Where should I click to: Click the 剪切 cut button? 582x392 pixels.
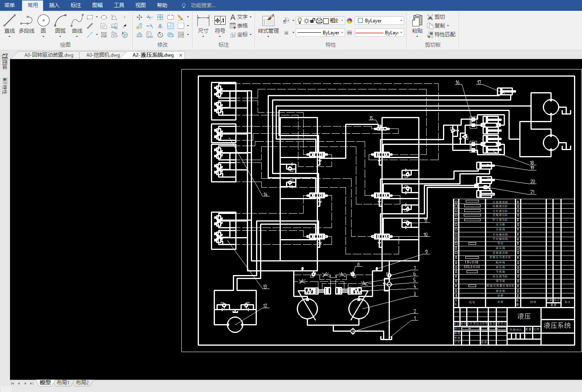(436, 17)
